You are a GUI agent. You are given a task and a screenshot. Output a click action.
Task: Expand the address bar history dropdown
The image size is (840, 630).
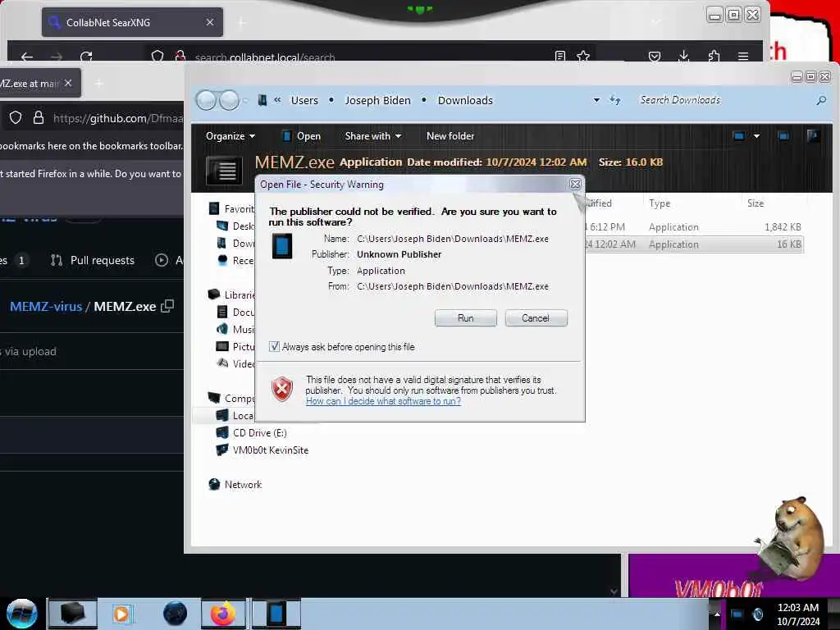pyautogui.click(x=596, y=100)
